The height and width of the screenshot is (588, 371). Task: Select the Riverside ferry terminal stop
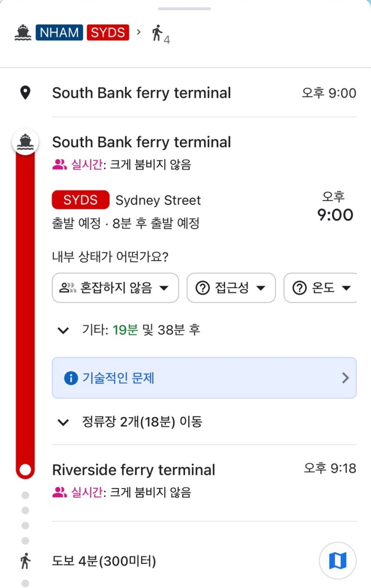(133, 469)
